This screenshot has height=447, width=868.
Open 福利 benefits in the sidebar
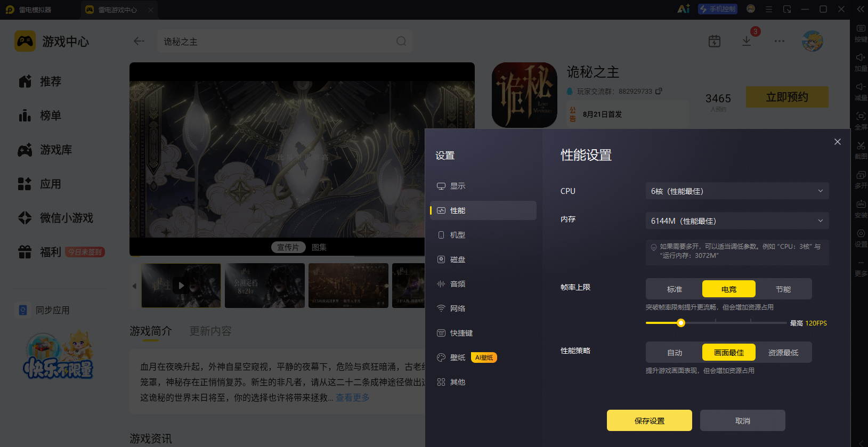click(40, 252)
